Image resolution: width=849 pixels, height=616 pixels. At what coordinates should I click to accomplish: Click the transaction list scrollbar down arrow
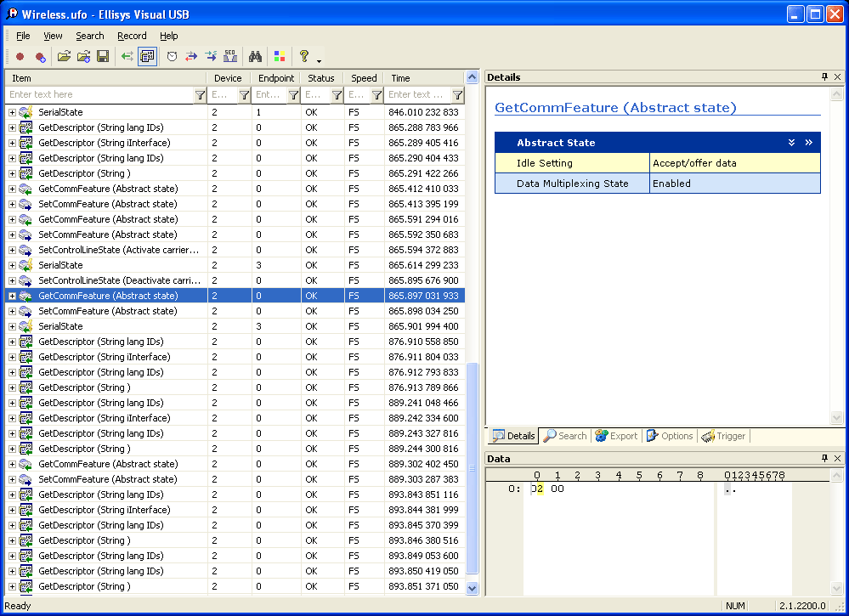pyautogui.click(x=472, y=588)
